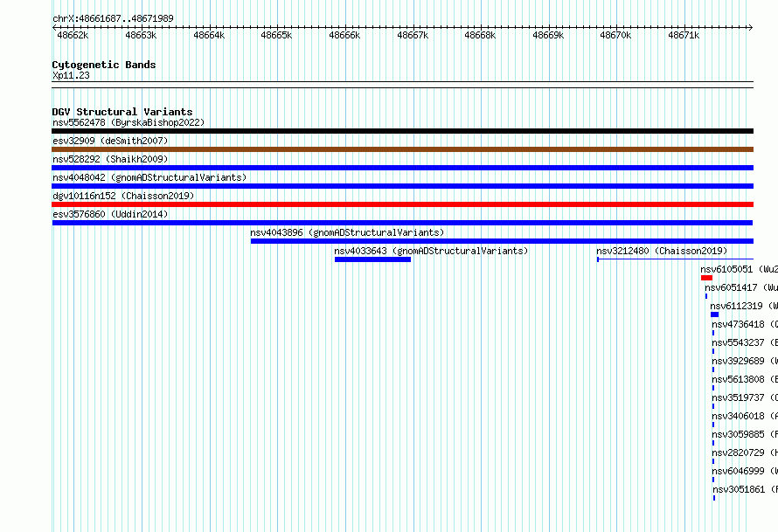778x532 pixels.
Task: Click the 48663k ruler position
Action: pos(141,35)
